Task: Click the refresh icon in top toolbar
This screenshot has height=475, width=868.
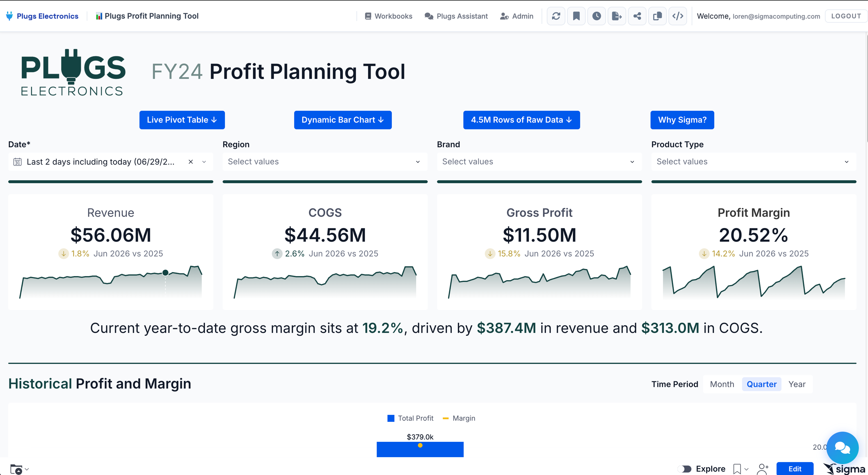Action: (x=556, y=16)
